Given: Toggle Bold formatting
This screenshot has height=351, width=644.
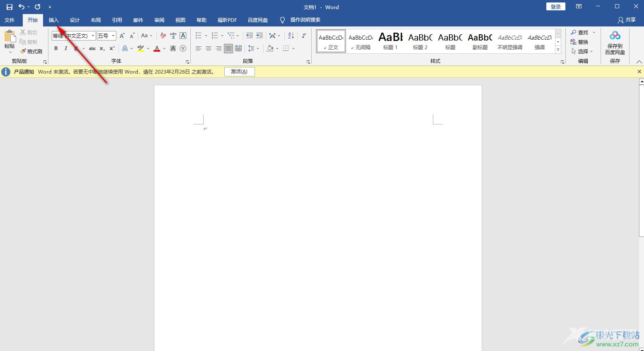Looking at the screenshot, I should coord(56,48).
